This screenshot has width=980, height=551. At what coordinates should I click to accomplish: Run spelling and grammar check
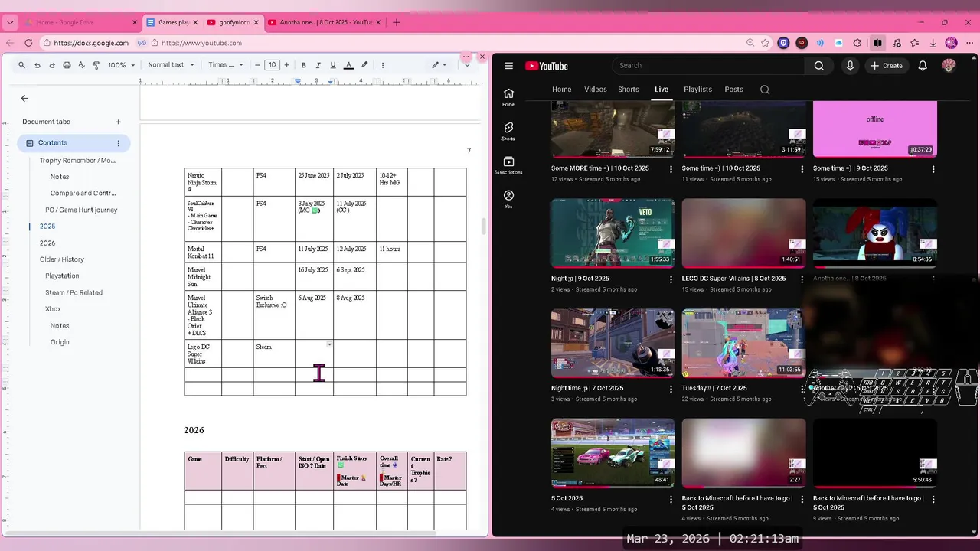click(x=81, y=65)
